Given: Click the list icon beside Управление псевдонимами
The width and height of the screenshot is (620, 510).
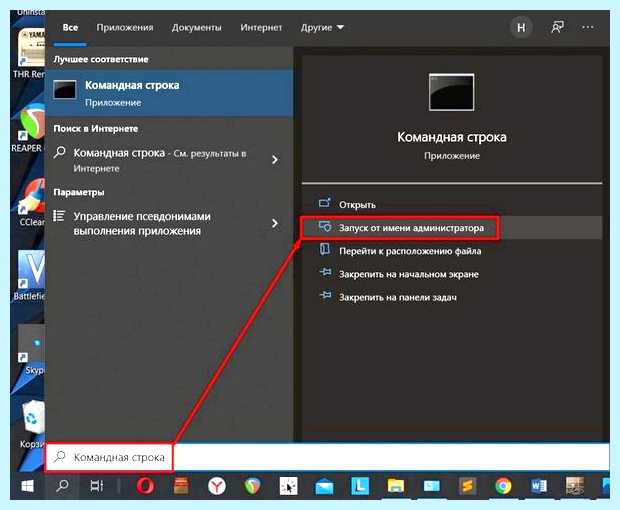Looking at the screenshot, I should coord(59,216).
